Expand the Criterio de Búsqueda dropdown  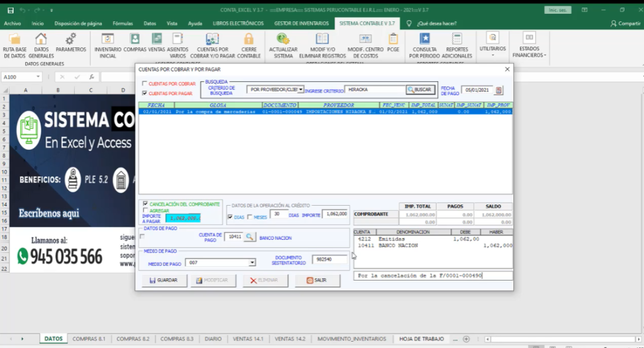pyautogui.click(x=301, y=89)
